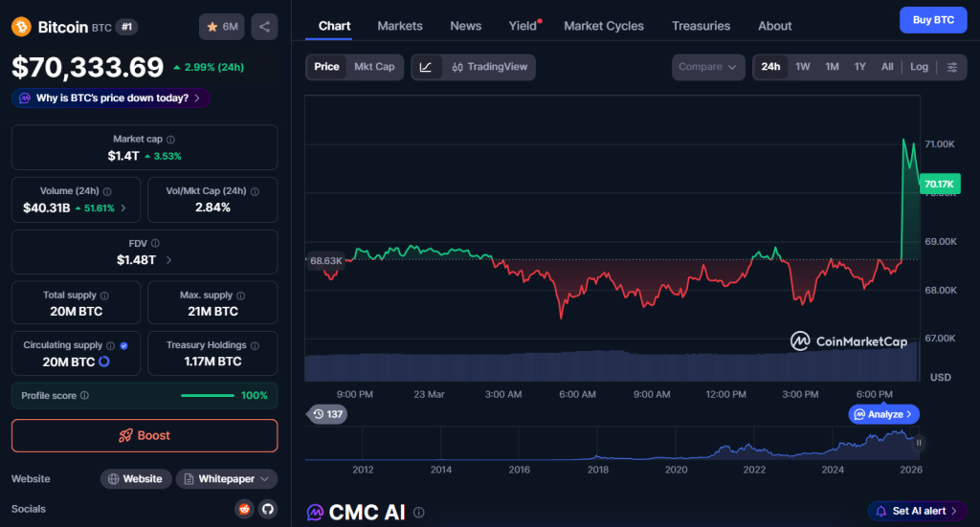Click the Profile score info icon
This screenshot has height=527, width=980.
85,395
